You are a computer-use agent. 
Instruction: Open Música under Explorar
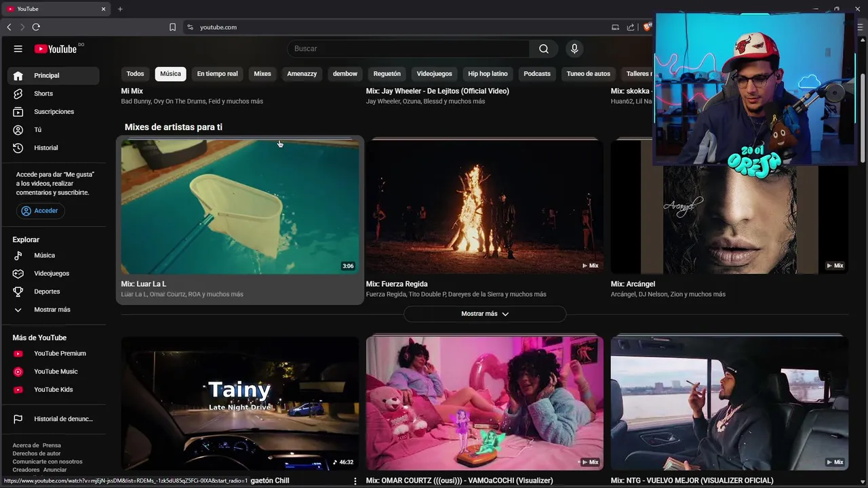pyautogui.click(x=53, y=256)
